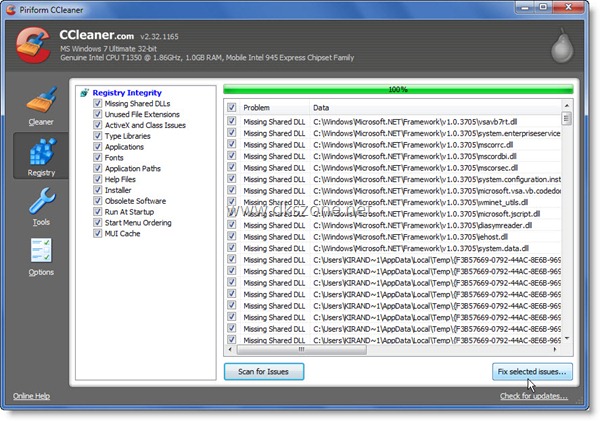This screenshot has width=600, height=421.
Task: Click the 100% scan progress bar
Action: click(x=398, y=90)
